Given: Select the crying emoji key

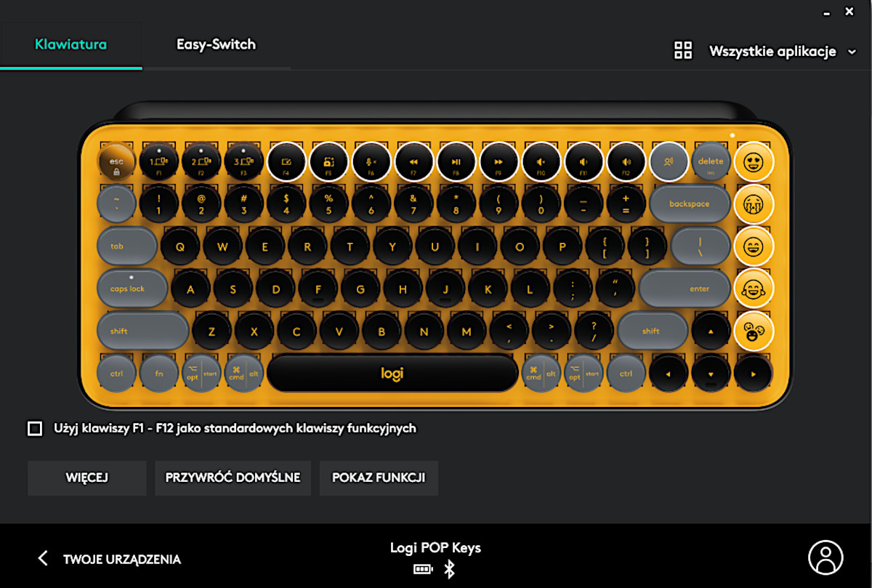Looking at the screenshot, I should click(x=754, y=204).
